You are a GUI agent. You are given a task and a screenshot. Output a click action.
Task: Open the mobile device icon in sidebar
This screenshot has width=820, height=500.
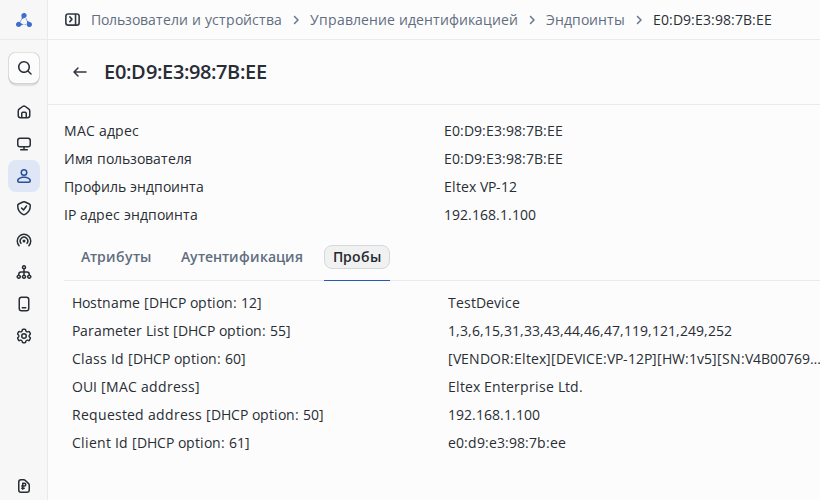click(x=24, y=304)
